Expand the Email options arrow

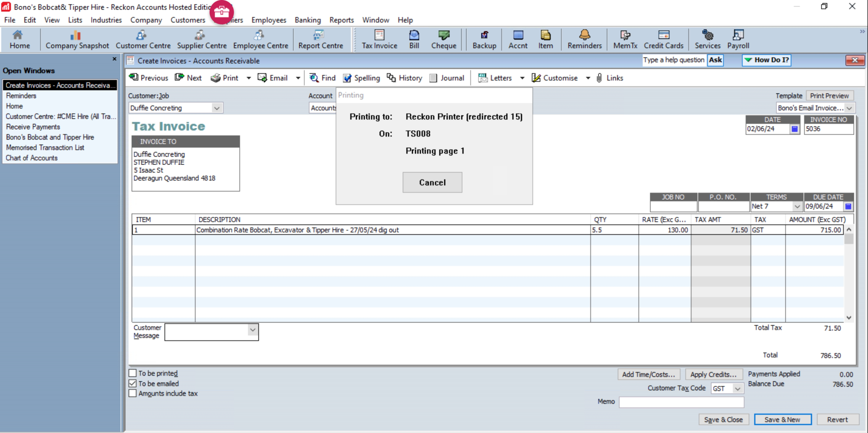point(298,78)
